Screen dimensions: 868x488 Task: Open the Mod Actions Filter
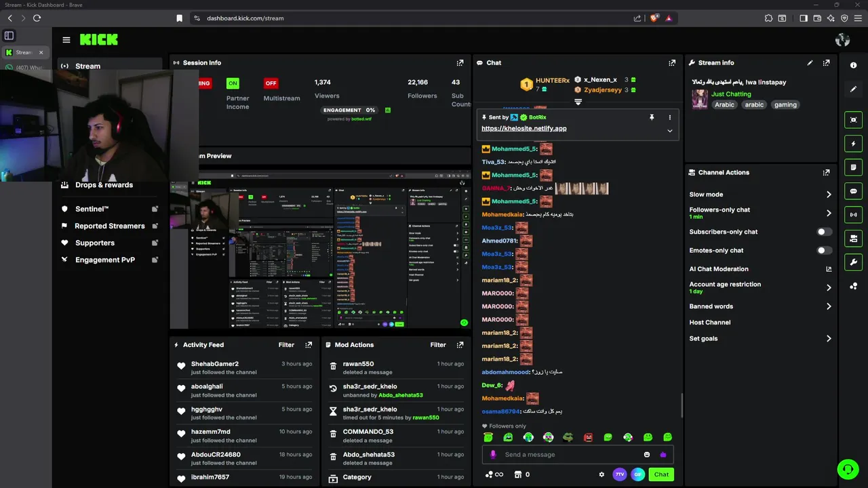click(438, 344)
